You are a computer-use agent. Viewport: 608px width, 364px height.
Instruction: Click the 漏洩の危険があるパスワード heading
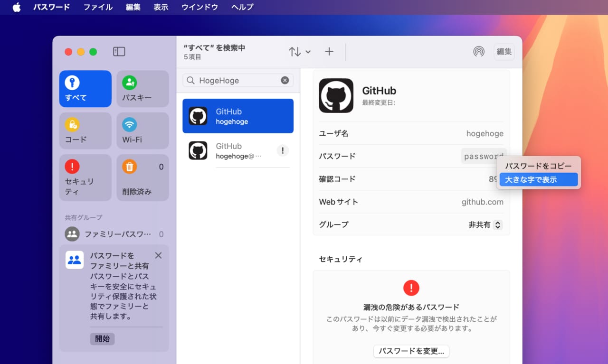[x=411, y=307]
